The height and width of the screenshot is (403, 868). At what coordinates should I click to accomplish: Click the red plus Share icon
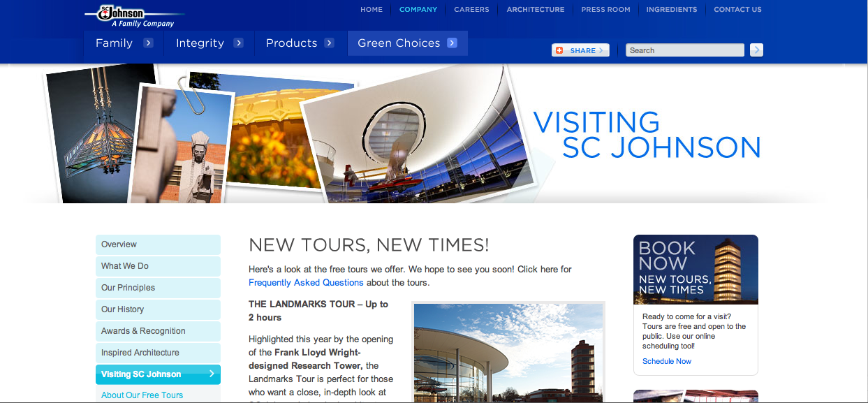point(559,50)
